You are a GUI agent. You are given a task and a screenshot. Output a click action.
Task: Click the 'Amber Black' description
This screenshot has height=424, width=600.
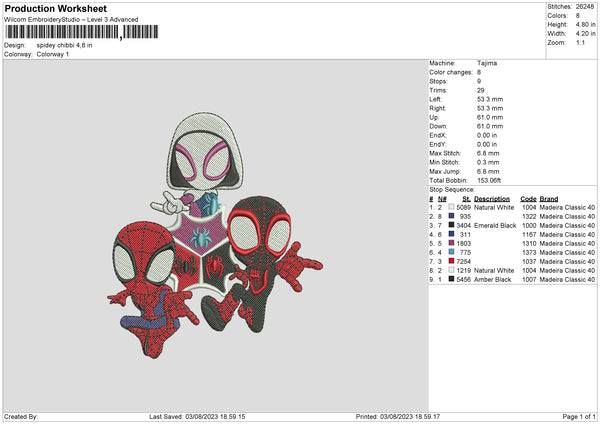click(x=492, y=280)
